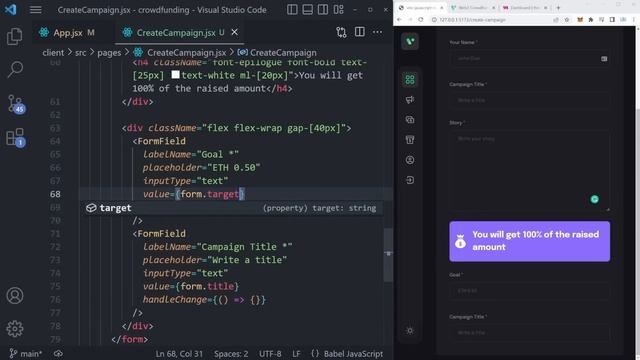
Task: Go back in the browser
Action: (399, 20)
